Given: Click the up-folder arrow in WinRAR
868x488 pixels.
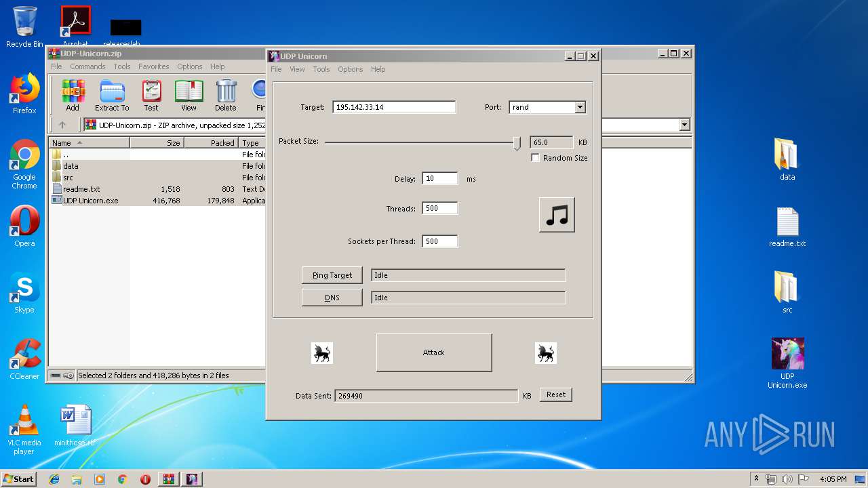Looking at the screenshot, I should 62,125.
